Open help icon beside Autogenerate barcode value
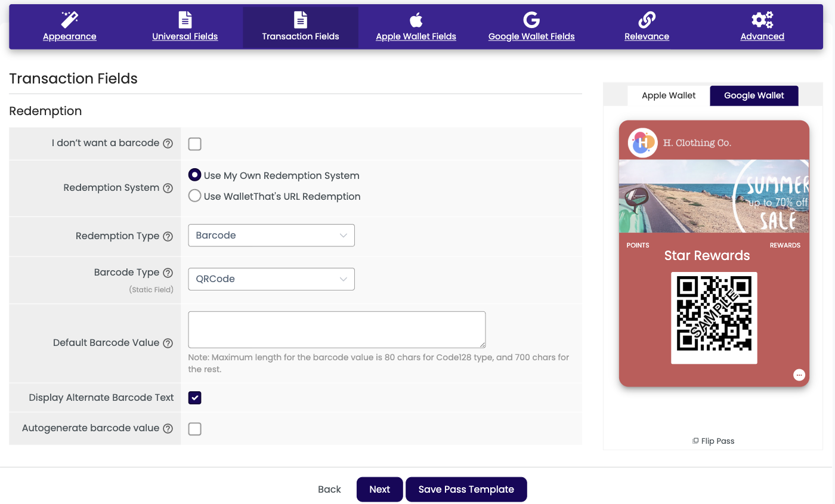 point(168,428)
